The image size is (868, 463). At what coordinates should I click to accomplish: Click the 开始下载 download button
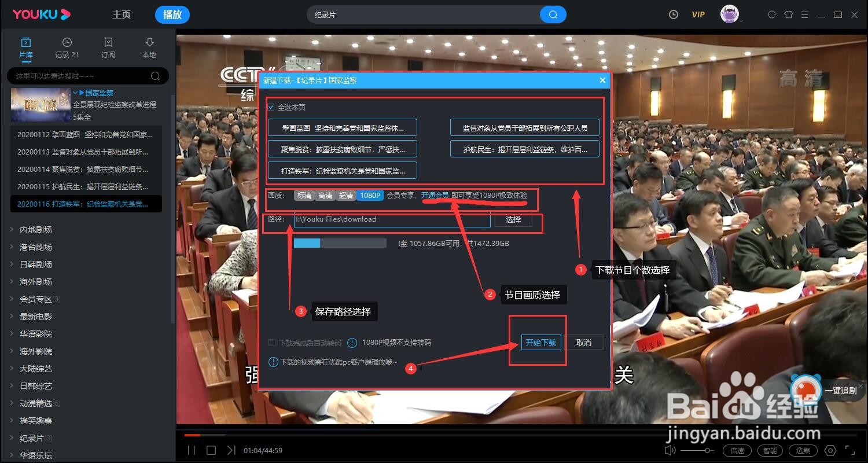coord(540,342)
